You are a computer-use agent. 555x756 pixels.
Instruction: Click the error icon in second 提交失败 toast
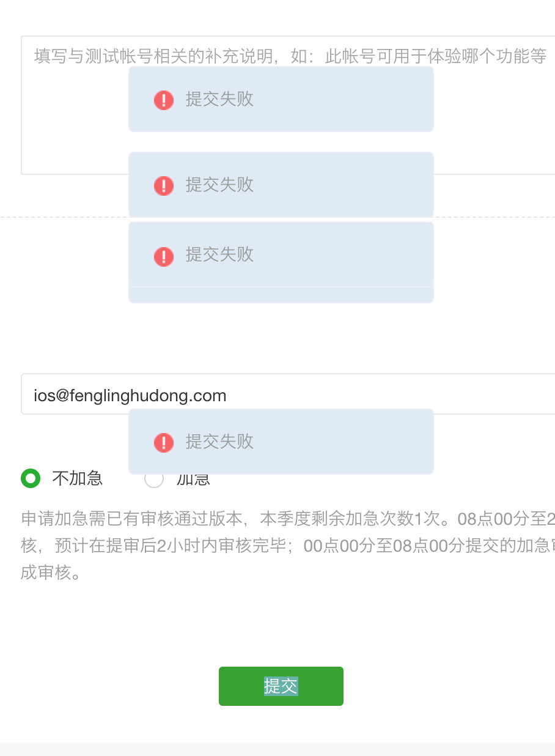pos(164,185)
